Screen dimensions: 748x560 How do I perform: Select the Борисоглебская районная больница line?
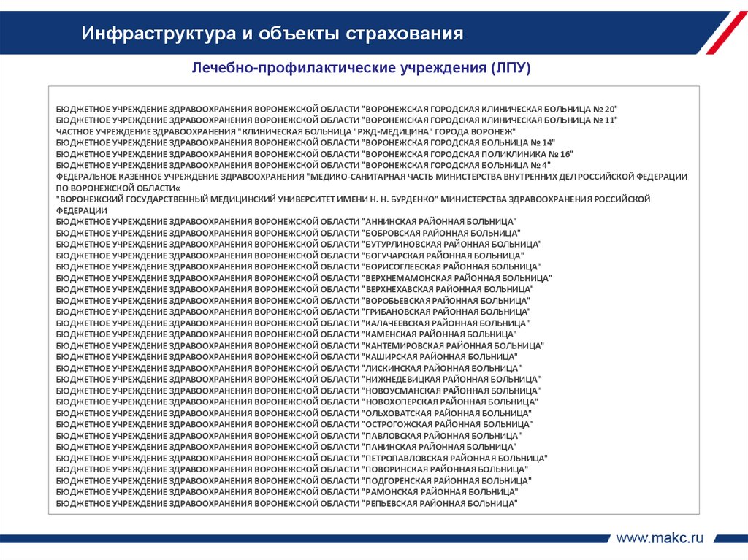(x=298, y=266)
